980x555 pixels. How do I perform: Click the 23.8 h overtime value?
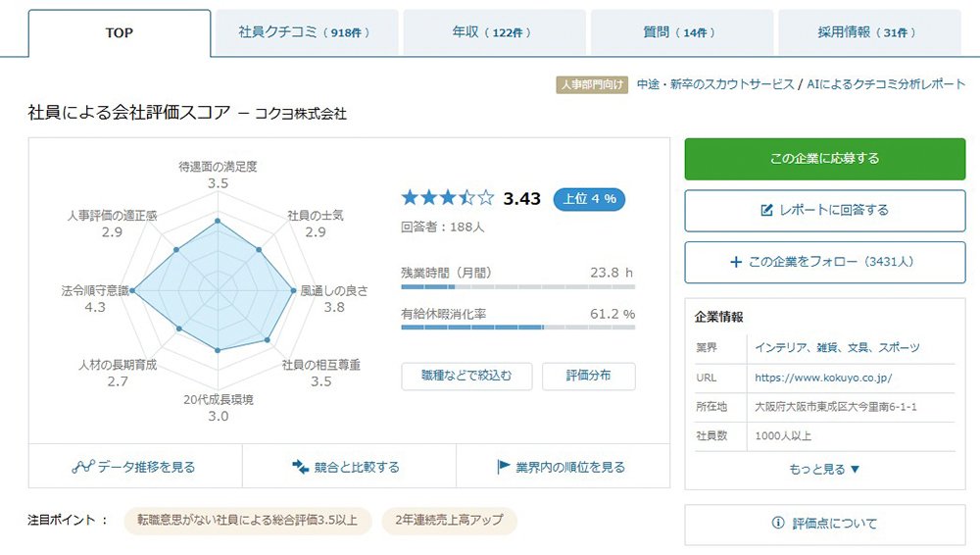click(612, 273)
